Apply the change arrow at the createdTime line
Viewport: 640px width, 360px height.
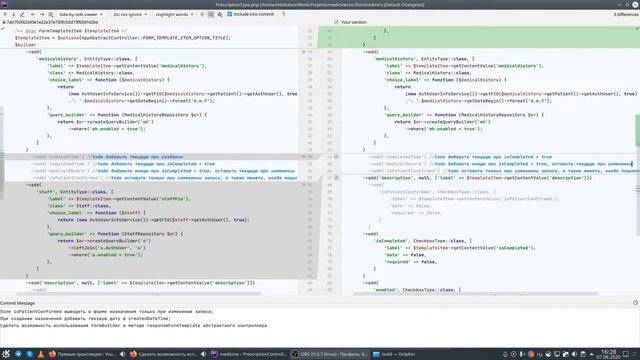tap(303, 157)
